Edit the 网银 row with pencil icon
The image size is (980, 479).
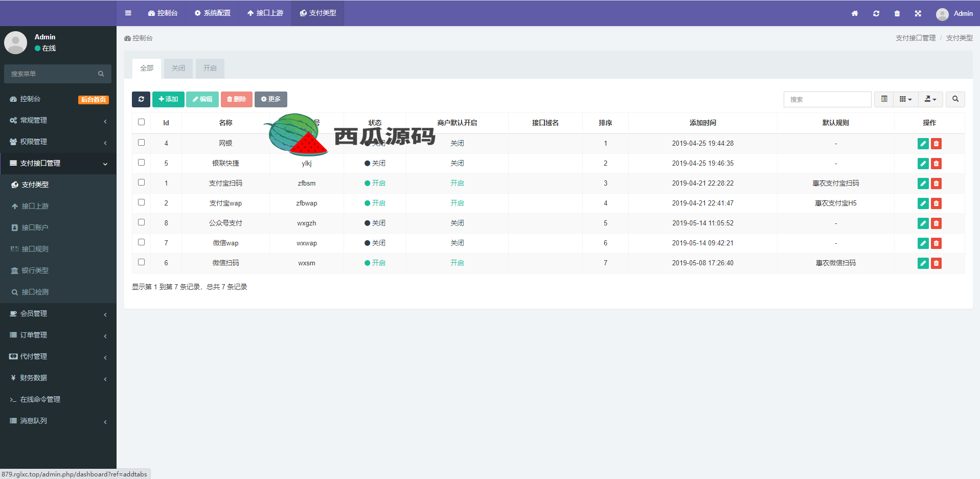point(923,144)
